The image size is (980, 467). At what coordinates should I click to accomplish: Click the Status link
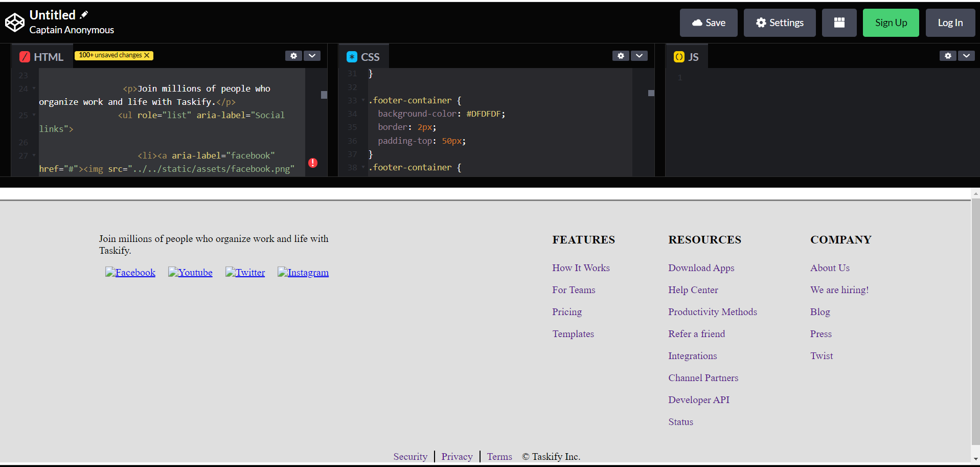pos(681,421)
